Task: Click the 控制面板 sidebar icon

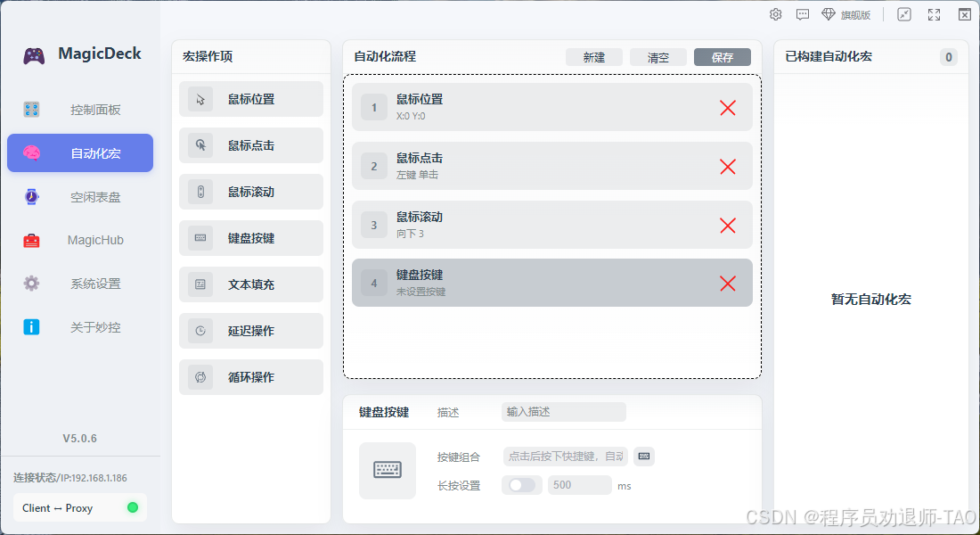Action: click(31, 110)
